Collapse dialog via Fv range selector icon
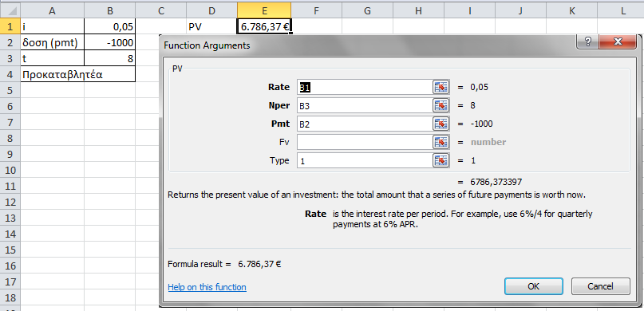Image resolution: width=644 pixels, height=311 pixels. coord(441,142)
